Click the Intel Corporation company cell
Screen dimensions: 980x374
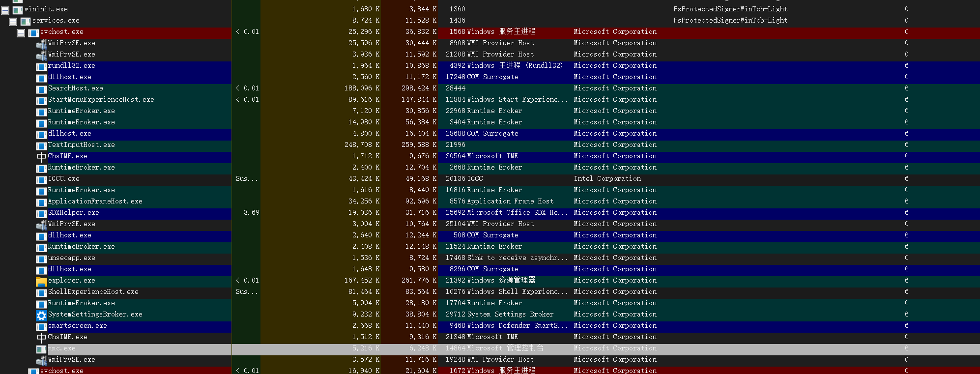click(x=607, y=179)
